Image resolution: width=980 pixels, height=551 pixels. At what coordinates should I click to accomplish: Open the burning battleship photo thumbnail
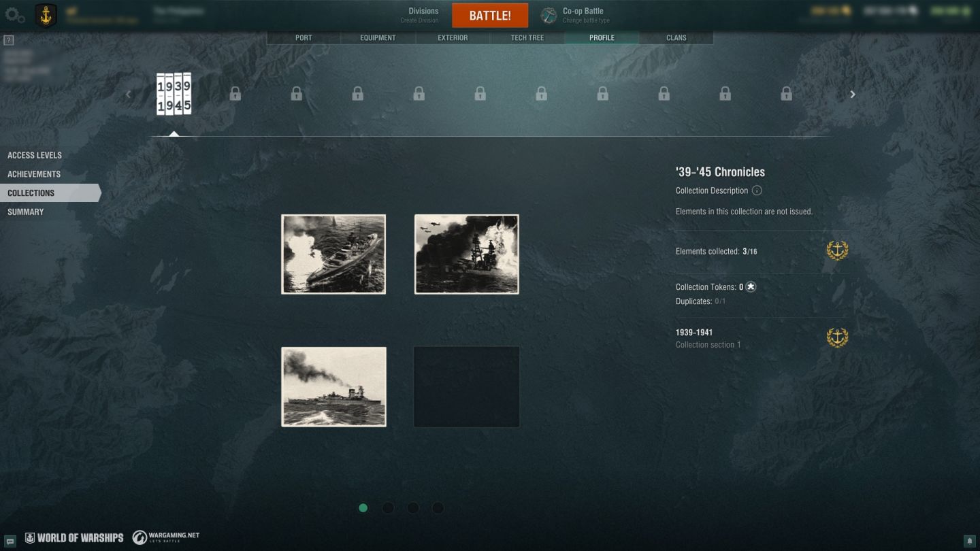466,254
